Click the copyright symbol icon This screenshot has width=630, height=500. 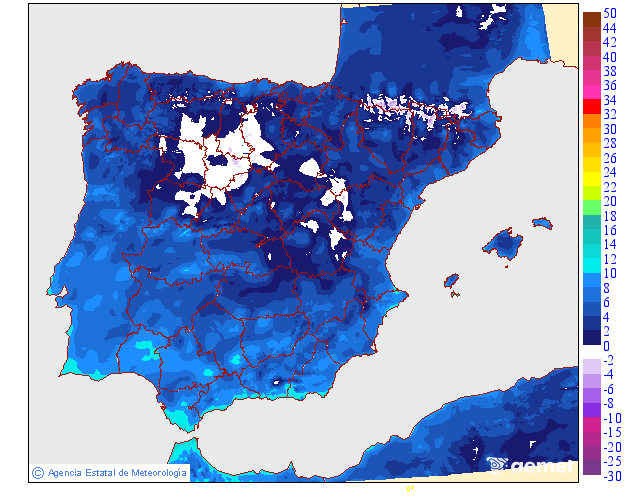37,473
